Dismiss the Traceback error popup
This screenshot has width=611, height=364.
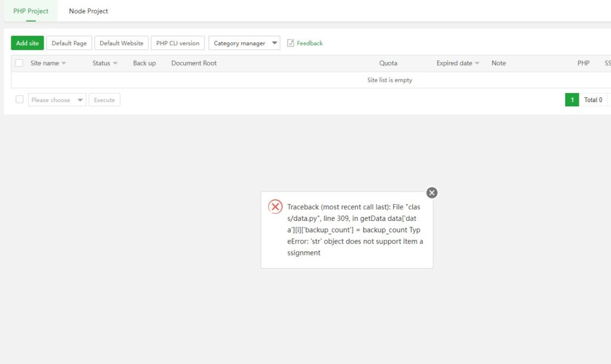tap(431, 192)
